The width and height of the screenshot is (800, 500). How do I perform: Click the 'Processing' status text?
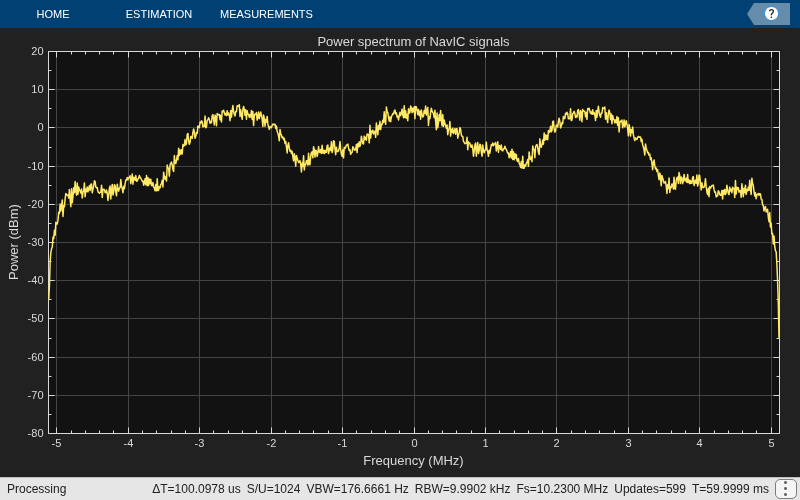[x=37, y=489]
